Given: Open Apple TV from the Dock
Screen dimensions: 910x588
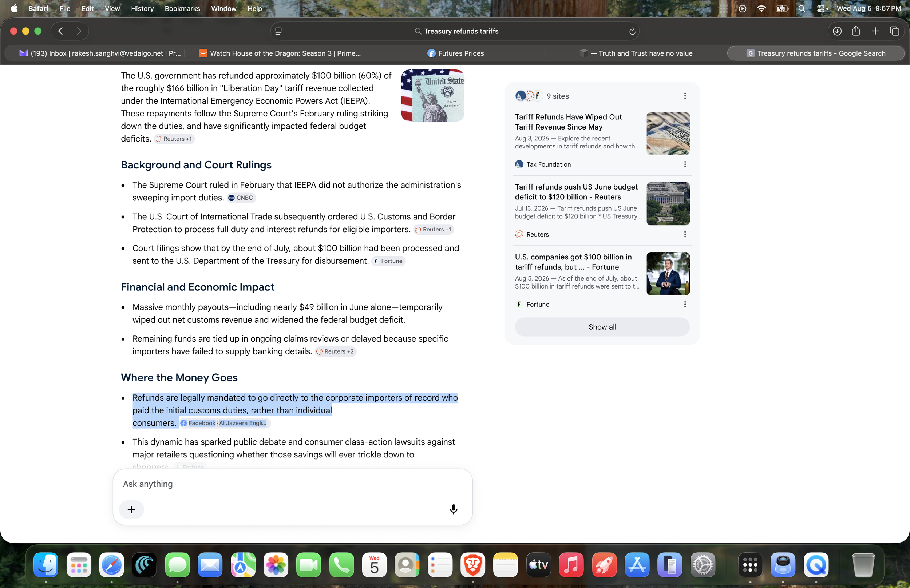Looking at the screenshot, I should coord(538,564).
